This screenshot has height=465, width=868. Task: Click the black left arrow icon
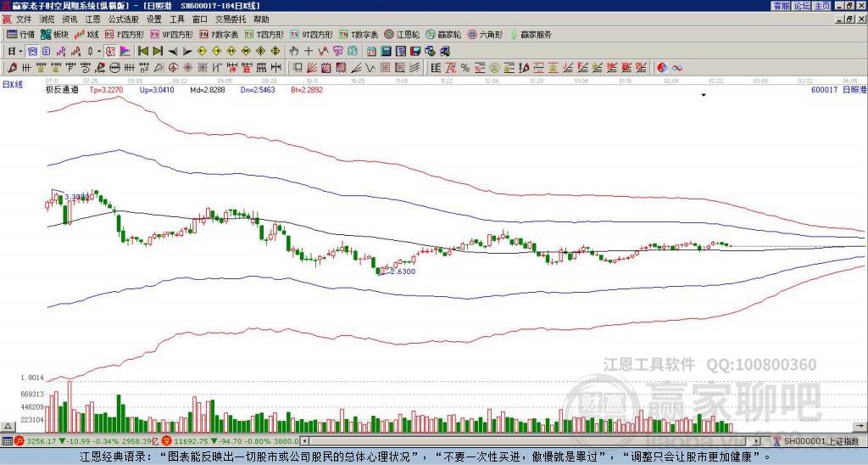click(x=173, y=52)
